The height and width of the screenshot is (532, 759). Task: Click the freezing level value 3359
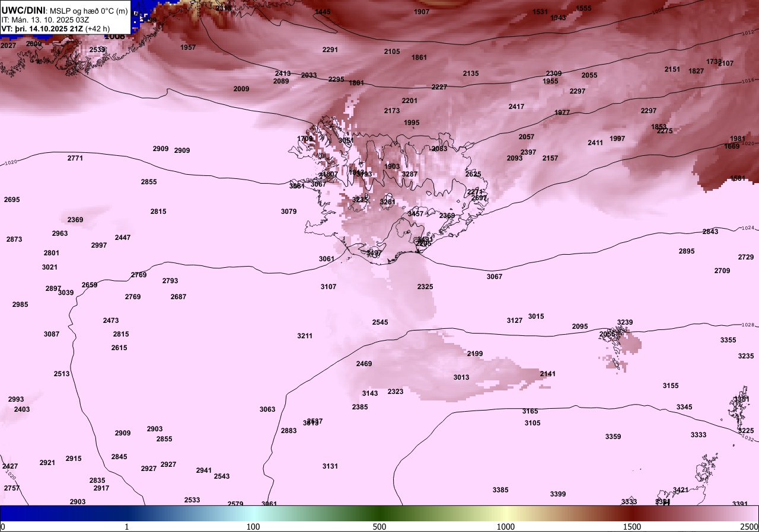pyautogui.click(x=613, y=437)
